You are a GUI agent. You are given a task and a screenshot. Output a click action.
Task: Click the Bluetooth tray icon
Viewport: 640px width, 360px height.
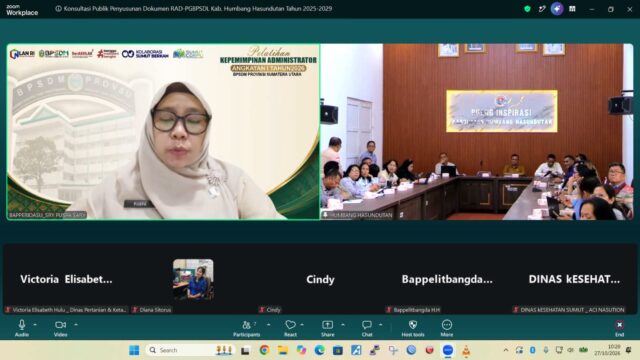[533, 350]
